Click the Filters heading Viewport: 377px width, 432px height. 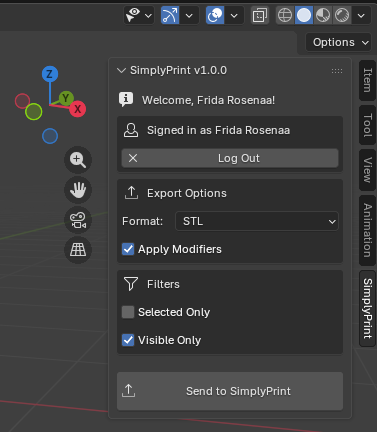click(163, 284)
